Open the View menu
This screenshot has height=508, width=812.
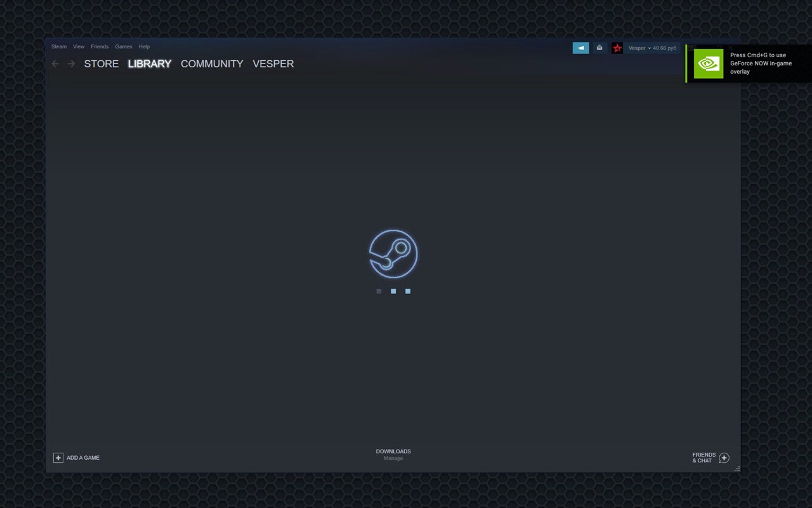79,46
